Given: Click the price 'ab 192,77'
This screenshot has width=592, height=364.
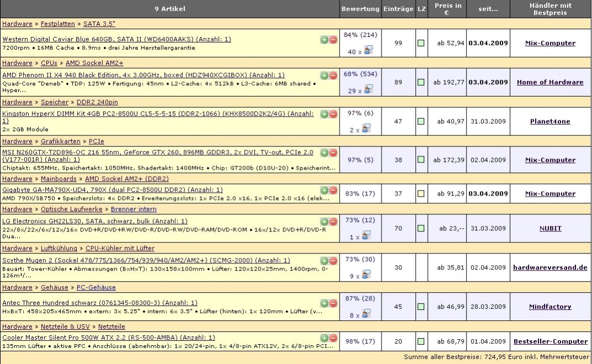Looking at the screenshot, I should pos(448,82).
